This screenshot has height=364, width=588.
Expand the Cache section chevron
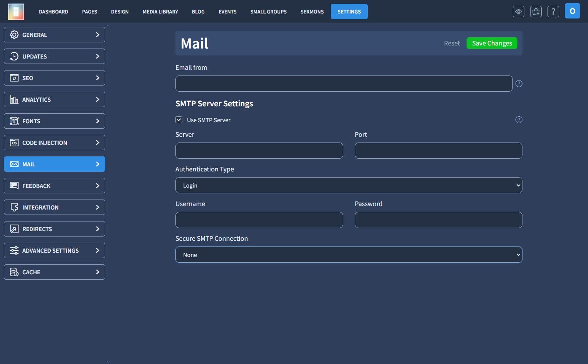(x=98, y=272)
